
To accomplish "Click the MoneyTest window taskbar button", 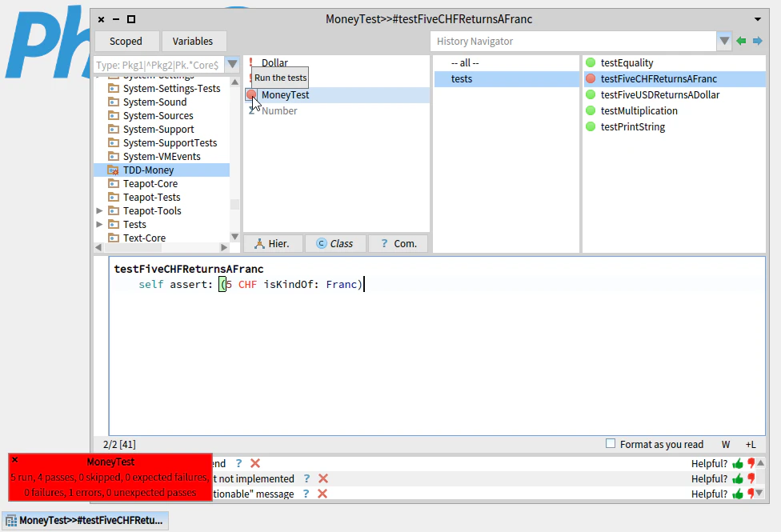I will [x=85, y=521].
